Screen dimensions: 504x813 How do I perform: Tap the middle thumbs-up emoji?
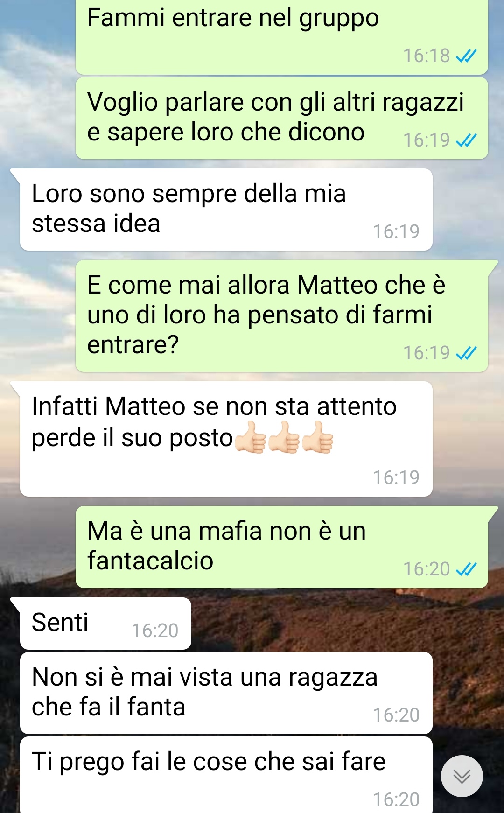[284, 437]
